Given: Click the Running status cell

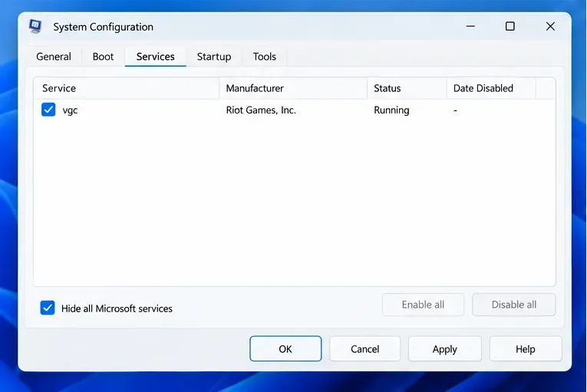Looking at the screenshot, I should (x=391, y=110).
